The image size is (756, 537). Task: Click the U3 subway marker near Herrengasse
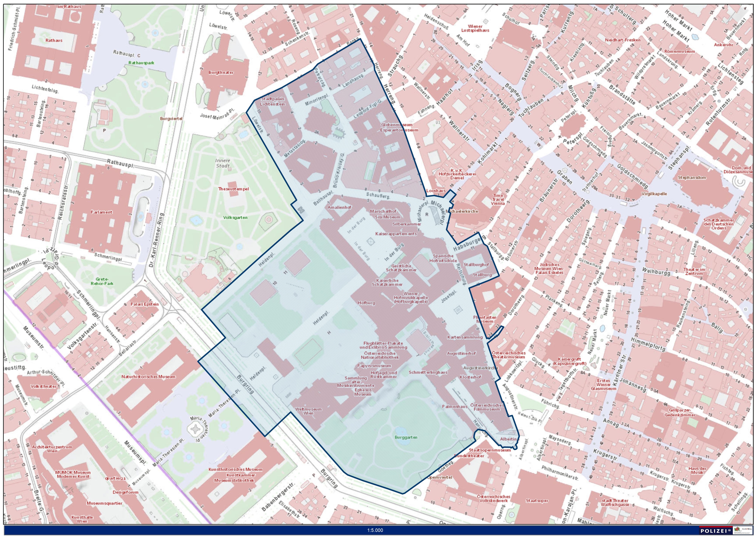[438, 123]
